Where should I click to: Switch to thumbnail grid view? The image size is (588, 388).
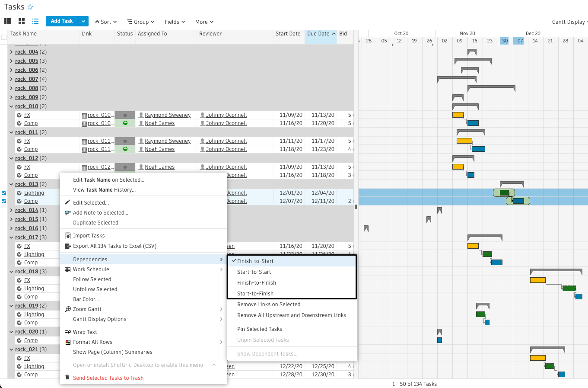[x=21, y=21]
